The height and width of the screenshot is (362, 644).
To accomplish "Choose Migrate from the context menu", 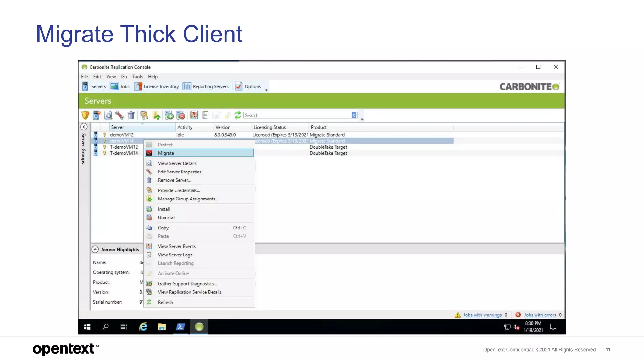I will tap(199, 153).
